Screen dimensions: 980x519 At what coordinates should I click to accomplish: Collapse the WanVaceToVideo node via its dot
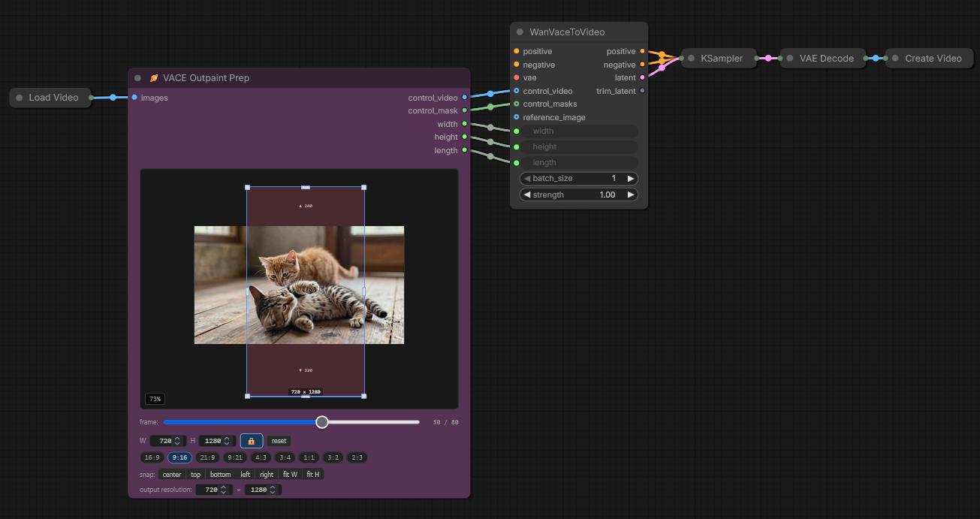click(520, 32)
